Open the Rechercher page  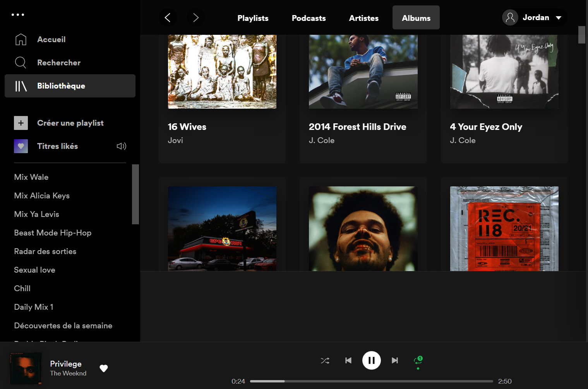pyautogui.click(x=58, y=63)
